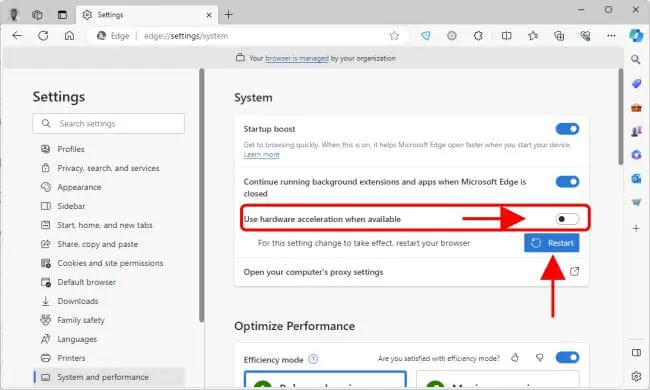Open the Workspaces icon in title bar
The height and width of the screenshot is (390, 650).
click(37, 15)
